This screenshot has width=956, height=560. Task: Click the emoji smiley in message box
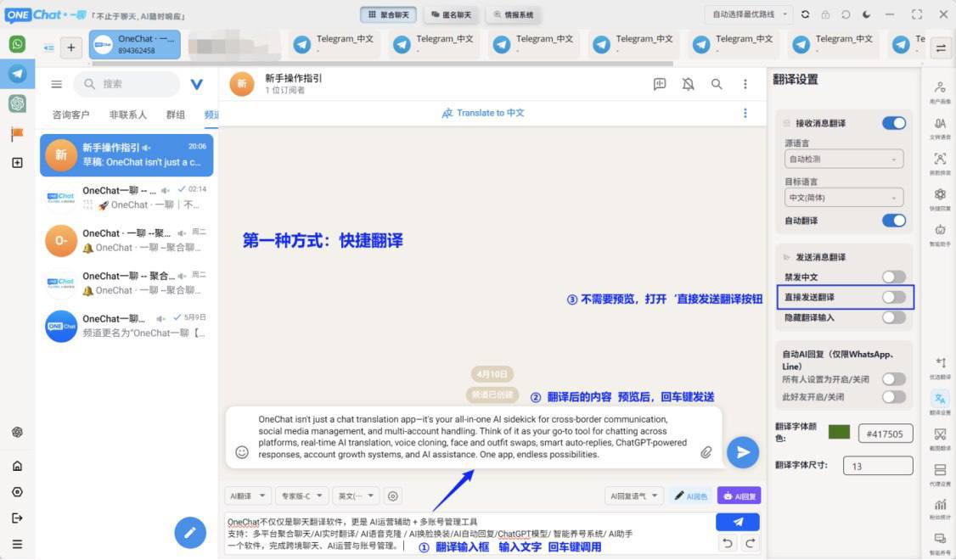pyautogui.click(x=242, y=452)
